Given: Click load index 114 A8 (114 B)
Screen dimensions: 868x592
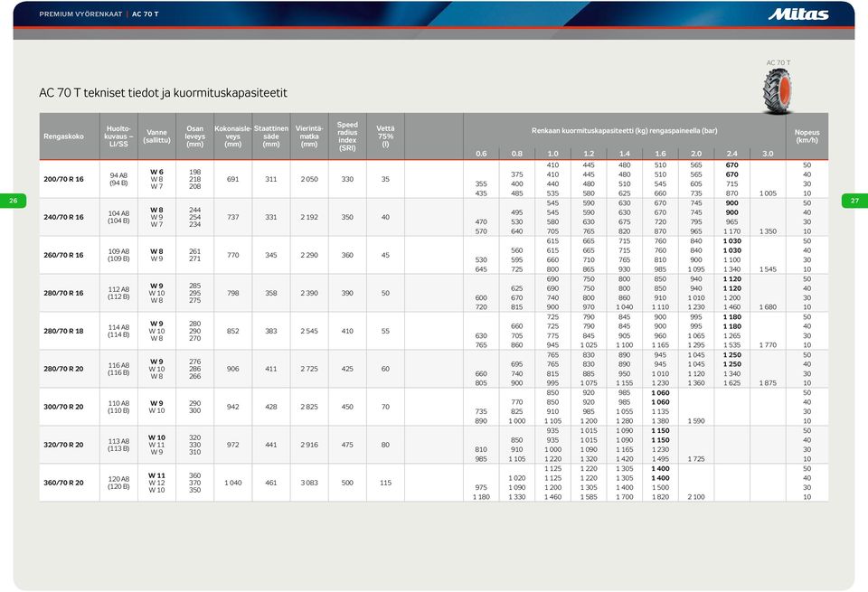Looking at the screenshot, I should pos(118,331).
